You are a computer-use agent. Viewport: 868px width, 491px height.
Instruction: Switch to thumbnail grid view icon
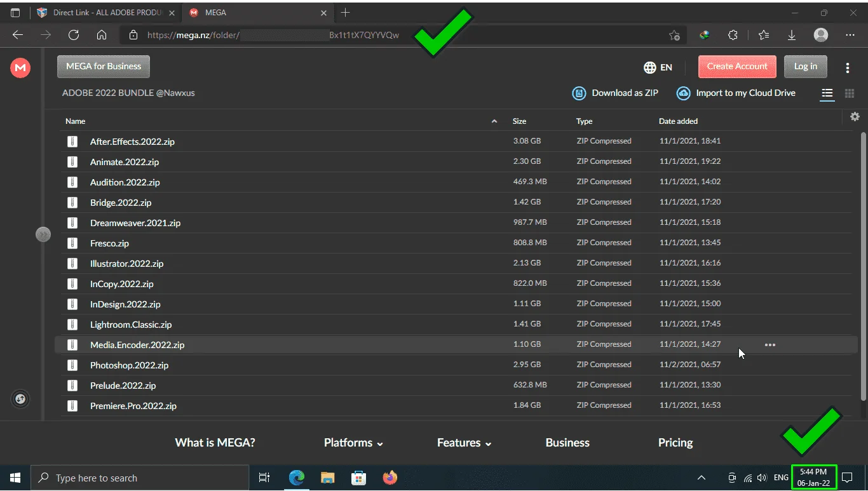tap(850, 94)
